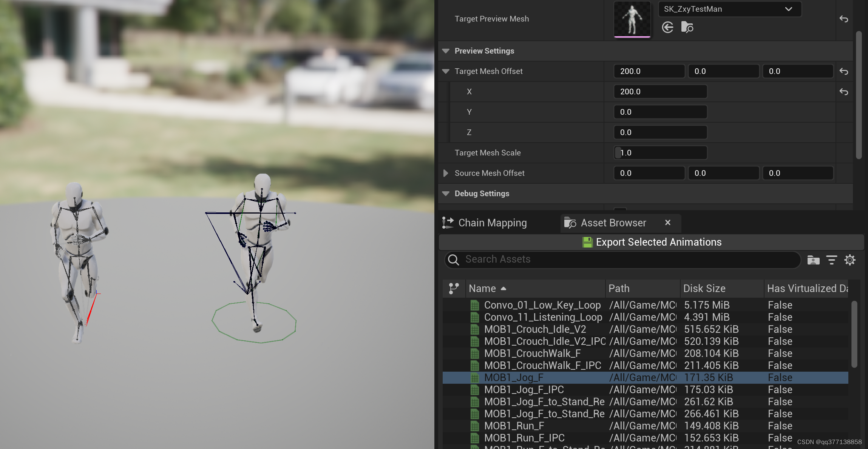Collapse the Target Mesh Offset section

pyautogui.click(x=446, y=71)
